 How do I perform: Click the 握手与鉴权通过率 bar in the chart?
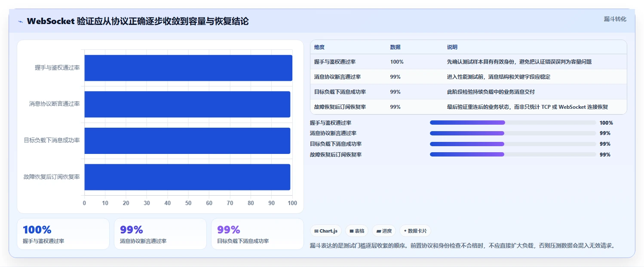tap(188, 68)
